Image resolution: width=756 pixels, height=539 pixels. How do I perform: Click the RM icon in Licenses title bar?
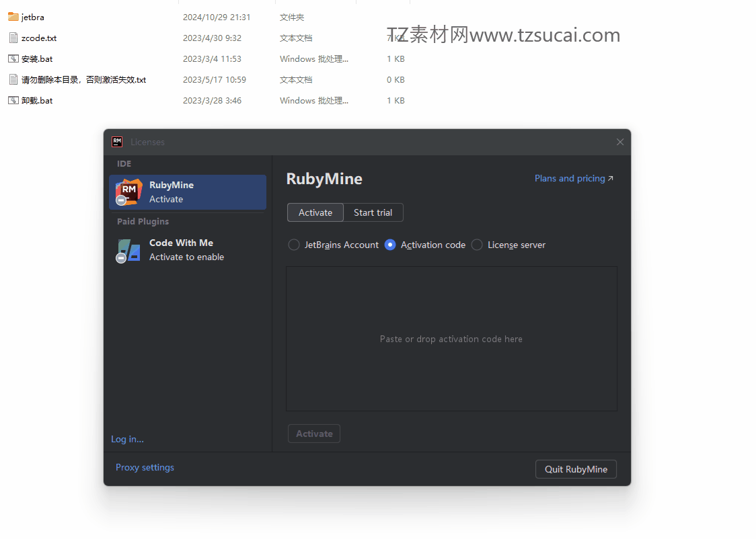(x=117, y=142)
